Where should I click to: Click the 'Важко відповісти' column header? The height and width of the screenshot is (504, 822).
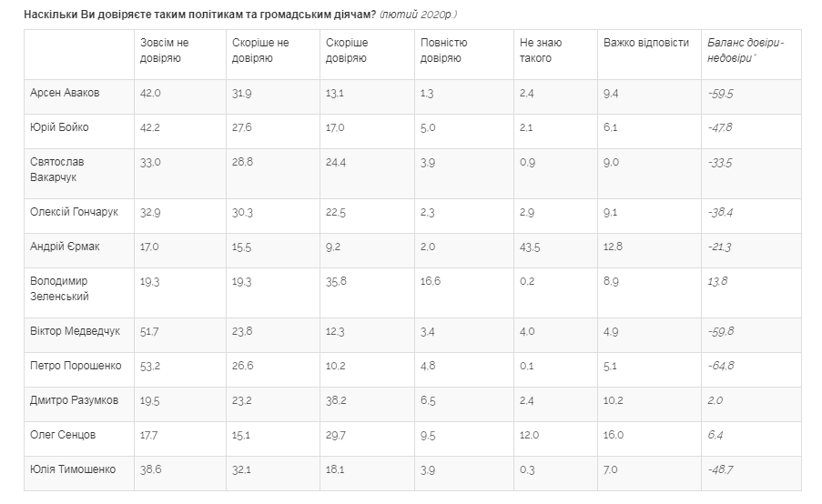646,43
